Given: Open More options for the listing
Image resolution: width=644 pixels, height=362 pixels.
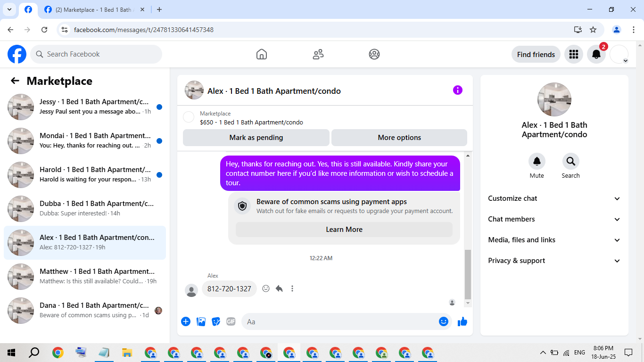Looking at the screenshot, I should tap(399, 138).
